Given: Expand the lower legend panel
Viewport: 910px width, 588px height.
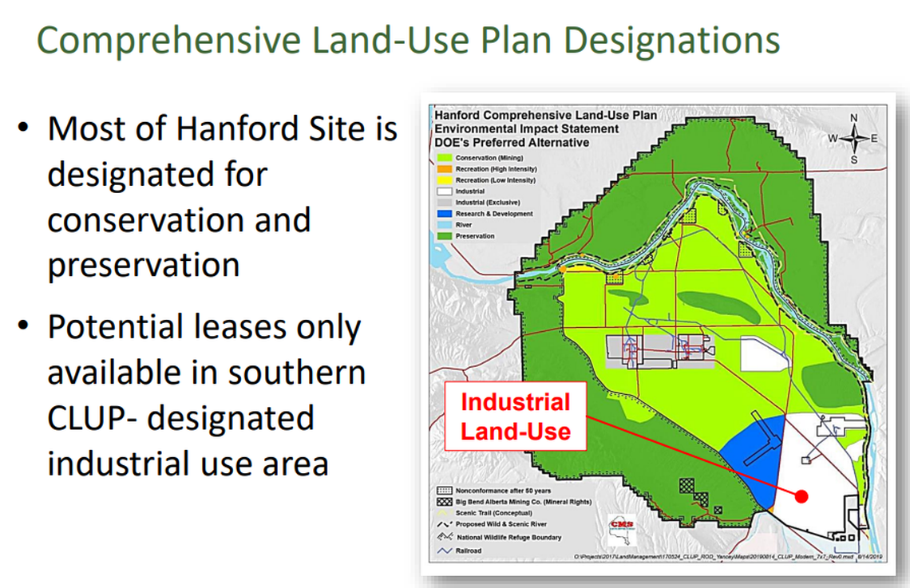Looking at the screenshot, I should pyautogui.click(x=511, y=519).
